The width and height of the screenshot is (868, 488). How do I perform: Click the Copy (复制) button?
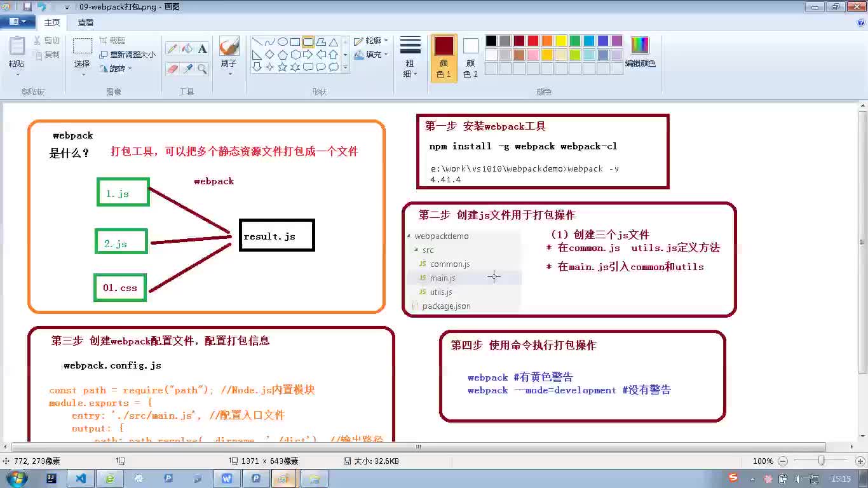pos(47,55)
